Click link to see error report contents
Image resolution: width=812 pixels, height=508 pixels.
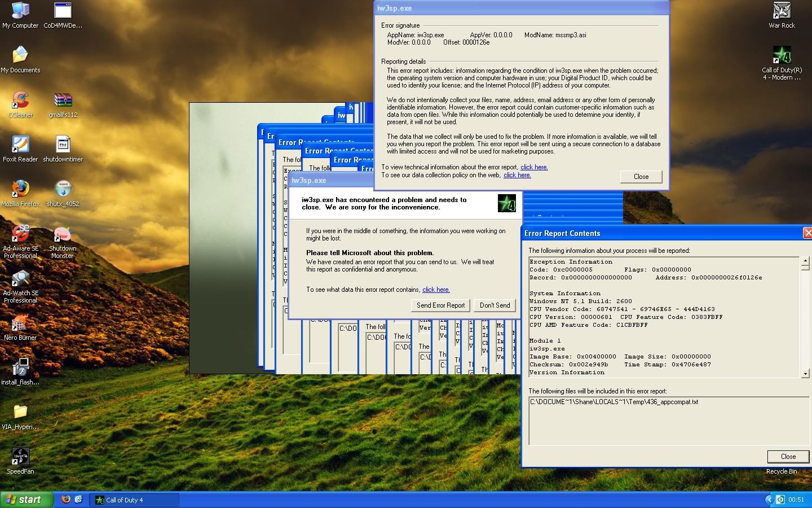point(436,290)
